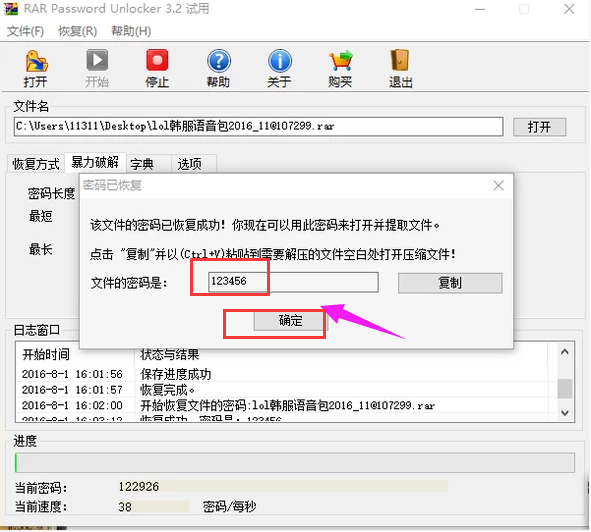This screenshot has height=532, width=591.
Task: Confirm the dialog with 确定 button
Action: click(291, 321)
